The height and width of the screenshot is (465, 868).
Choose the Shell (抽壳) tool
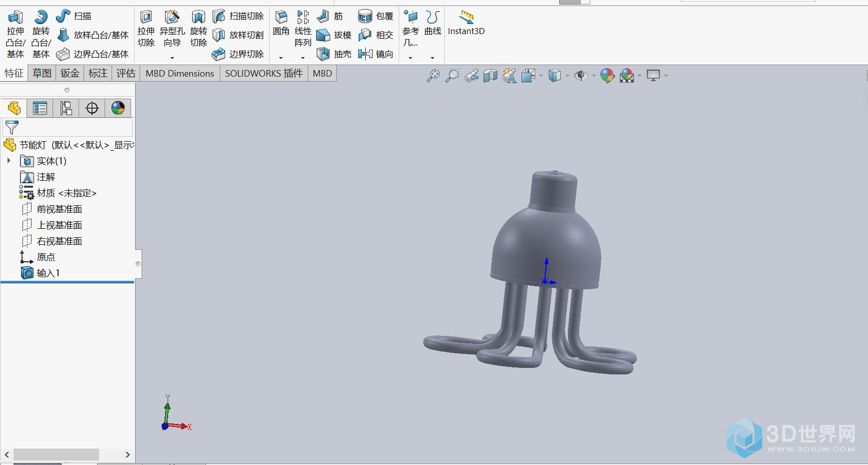(x=334, y=54)
